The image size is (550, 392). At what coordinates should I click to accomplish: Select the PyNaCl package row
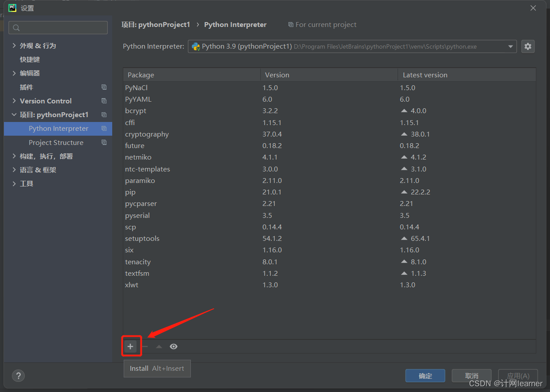(x=330, y=88)
